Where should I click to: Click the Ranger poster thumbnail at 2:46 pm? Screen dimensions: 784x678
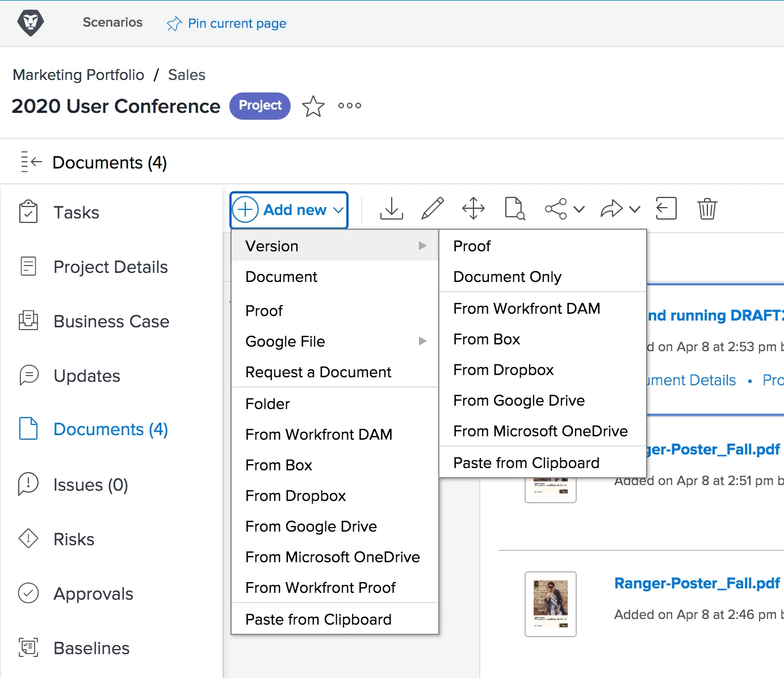551,604
